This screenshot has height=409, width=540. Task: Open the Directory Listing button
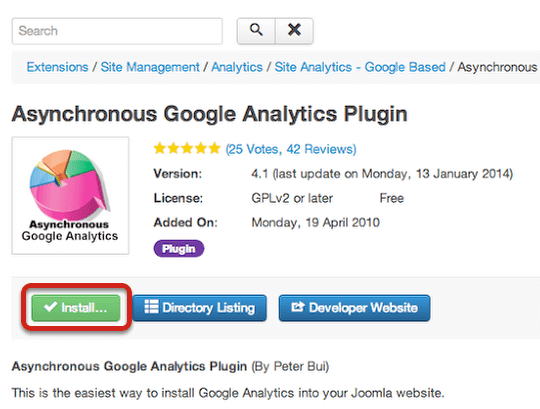pyautogui.click(x=199, y=308)
